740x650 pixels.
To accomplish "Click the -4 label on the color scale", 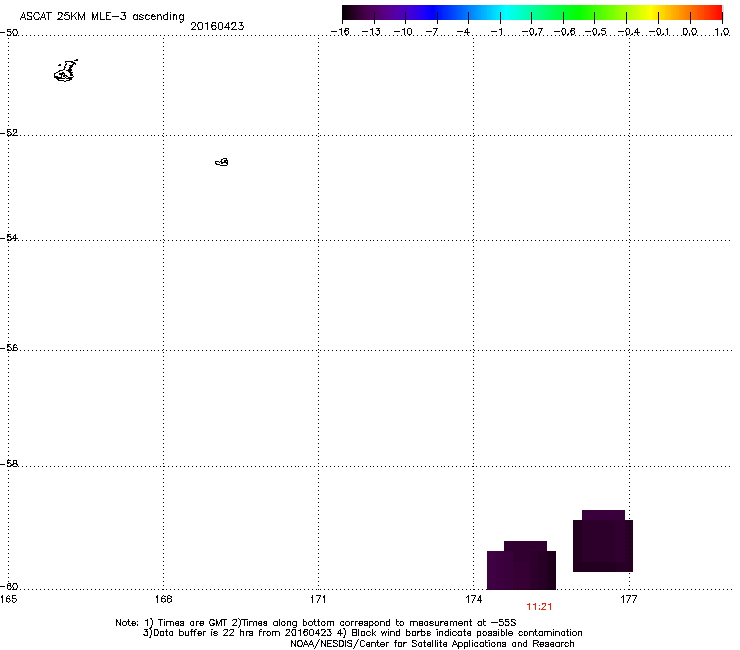I will click(x=463, y=32).
